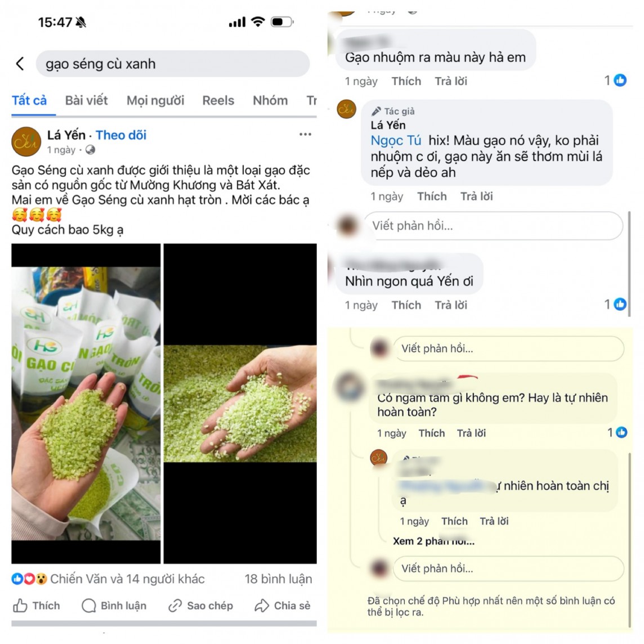Focus the 'gạo séng cù xanh' search field
The height and width of the screenshot is (644, 644).
tap(172, 64)
